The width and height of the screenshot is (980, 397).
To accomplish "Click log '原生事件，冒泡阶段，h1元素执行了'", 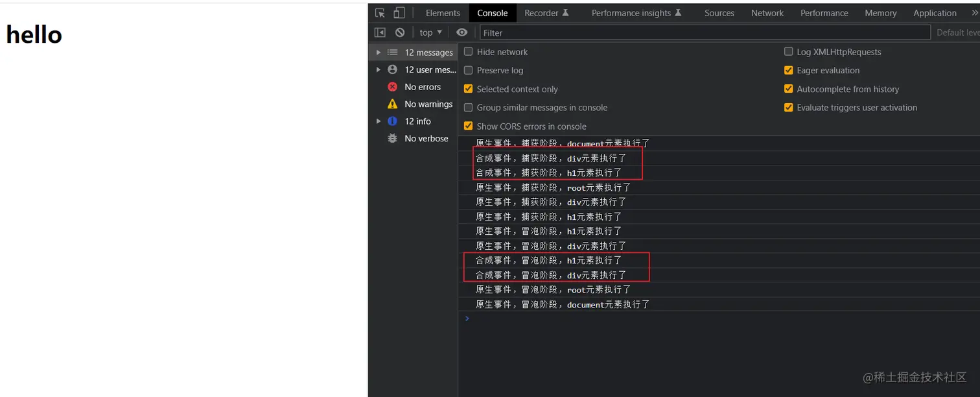I will pos(549,231).
